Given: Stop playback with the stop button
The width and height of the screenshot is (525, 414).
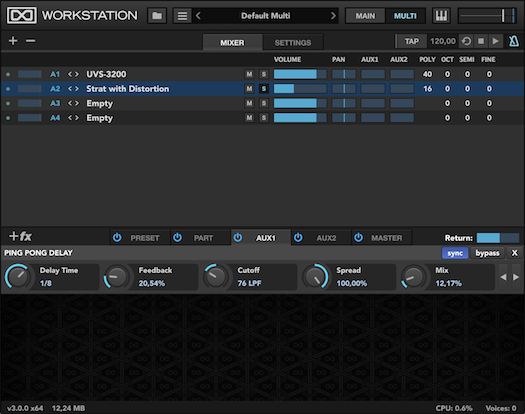Looking at the screenshot, I should [x=481, y=41].
